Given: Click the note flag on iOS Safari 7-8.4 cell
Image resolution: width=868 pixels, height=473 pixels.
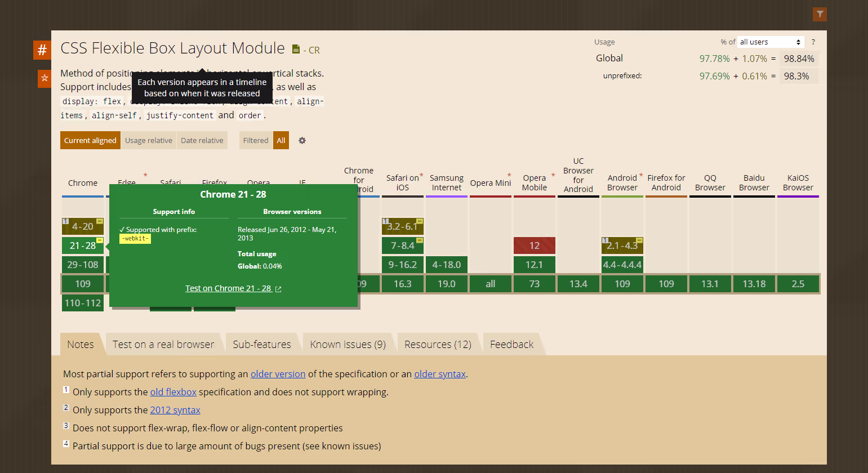Looking at the screenshot, I should pyautogui.click(x=420, y=240).
